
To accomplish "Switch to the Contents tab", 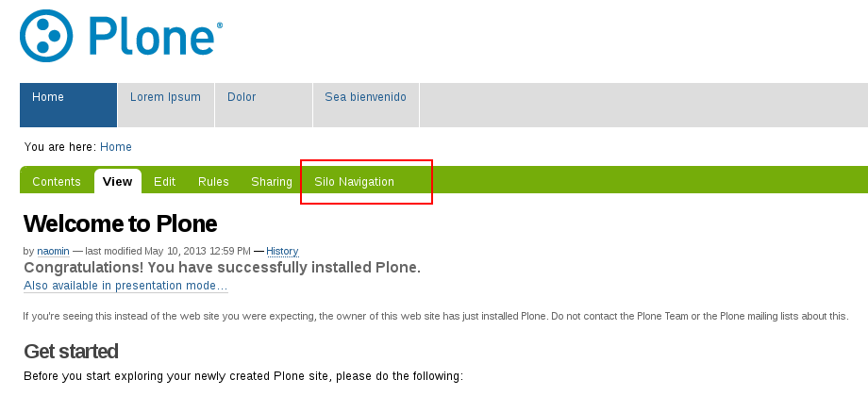I will click(x=57, y=182).
